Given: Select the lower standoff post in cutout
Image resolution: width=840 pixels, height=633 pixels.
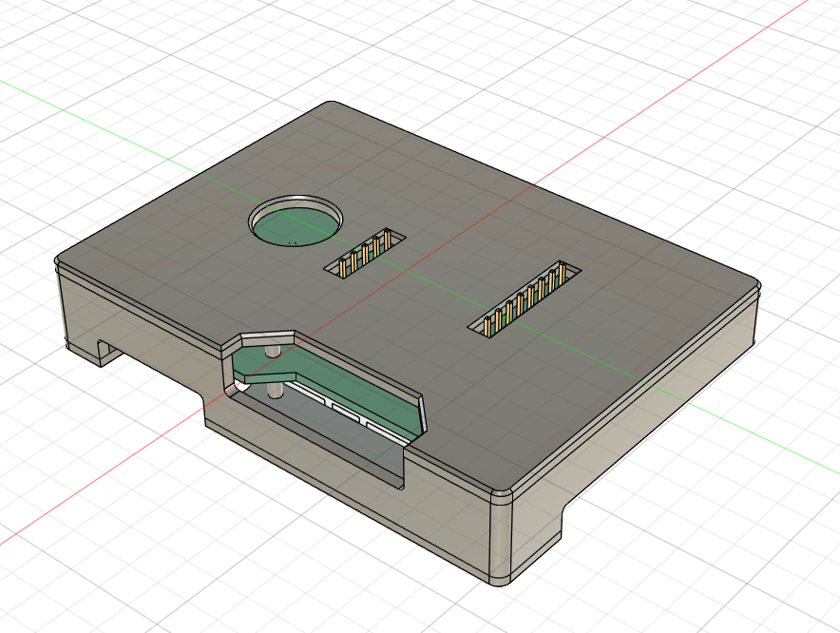Looking at the screenshot, I should point(277,390).
